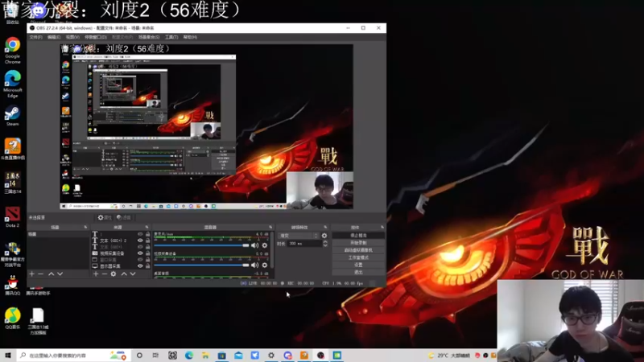
Task: Open the 滤镜 button above the Sources panel
Action: click(124, 217)
